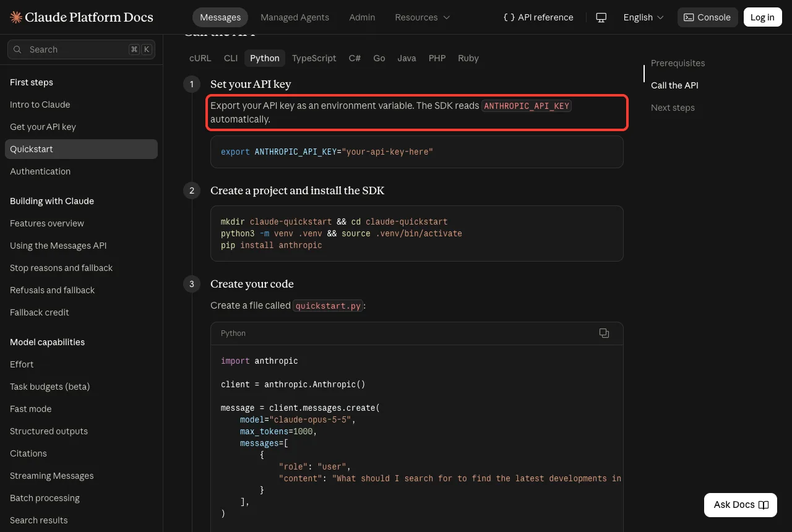The width and height of the screenshot is (792, 532).
Task: Go to the Authentication page
Action: click(81, 171)
